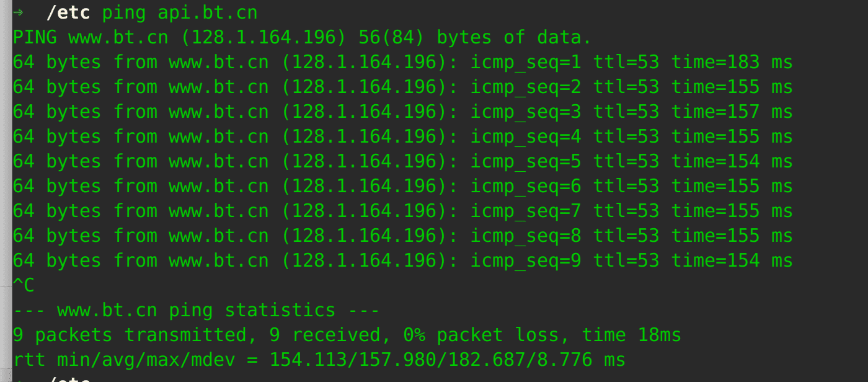Click the icmp_seq=2 text
The width and height of the screenshot is (868, 382).
526,87
